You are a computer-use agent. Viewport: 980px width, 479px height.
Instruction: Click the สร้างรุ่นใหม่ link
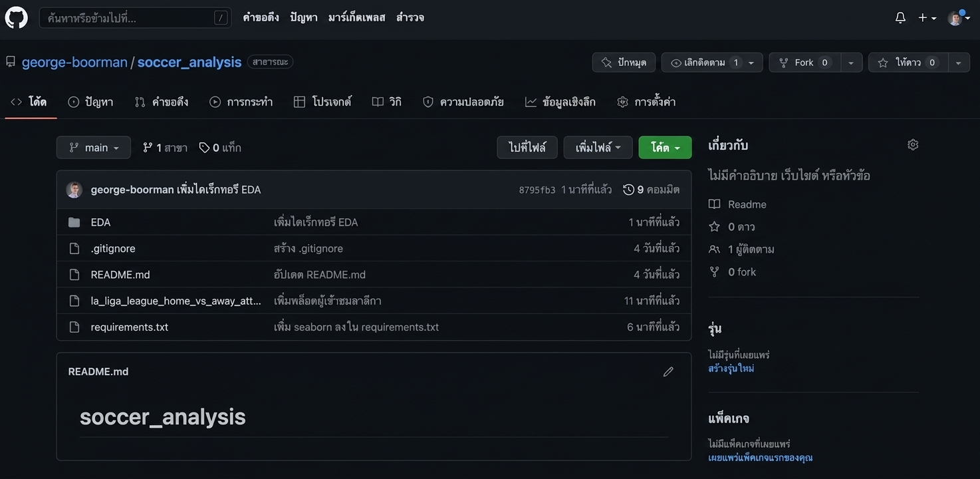731,368
